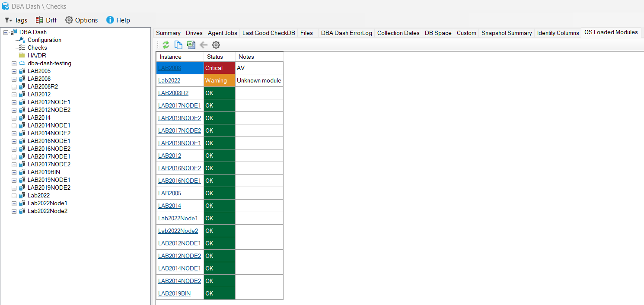This screenshot has height=305, width=644.
Task: Expand the LAB2008 tree node
Action: click(x=14, y=79)
